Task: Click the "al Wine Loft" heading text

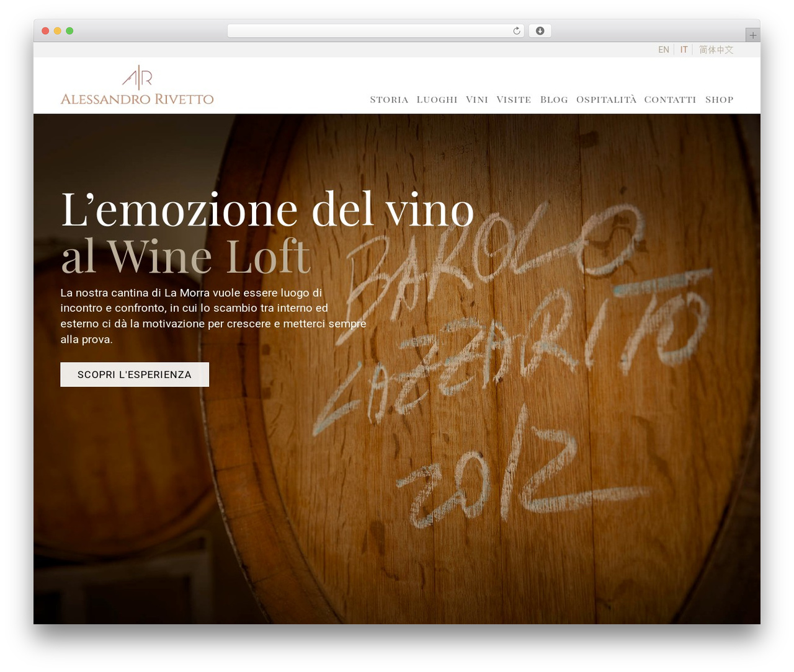Action: tap(185, 255)
